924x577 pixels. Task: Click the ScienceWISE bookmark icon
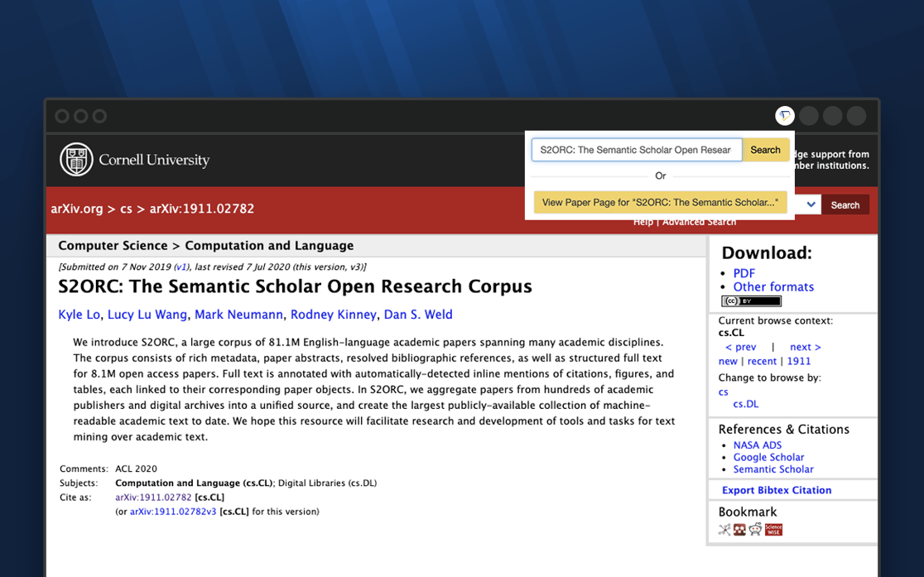(x=773, y=530)
